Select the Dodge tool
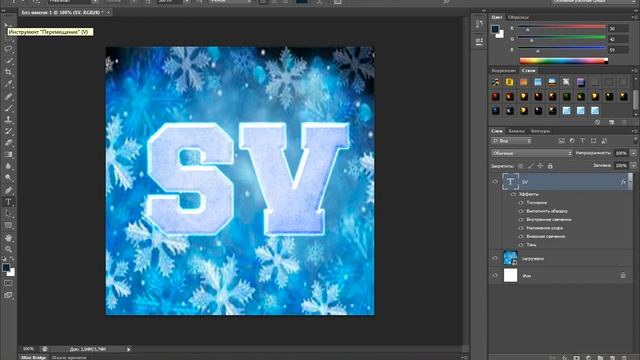The image size is (640, 360). 8,178
